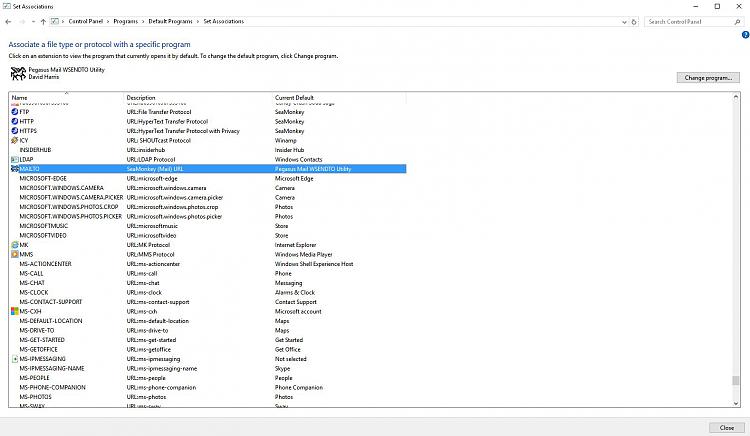Sort by the Name column header

pos(66,97)
